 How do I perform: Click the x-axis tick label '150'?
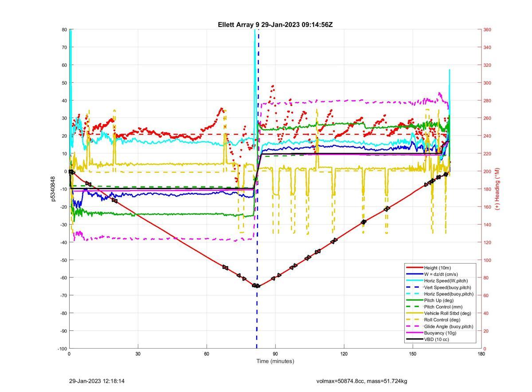[x=413, y=354]
